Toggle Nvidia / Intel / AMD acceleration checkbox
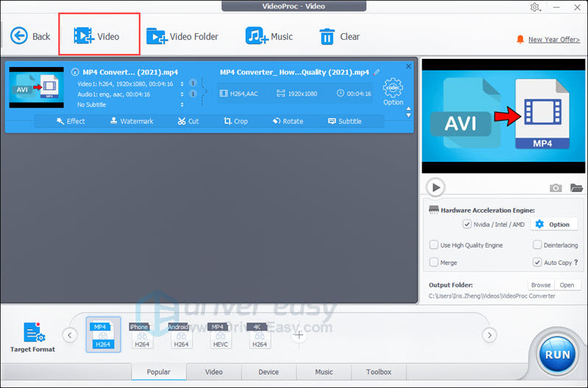 [467, 225]
